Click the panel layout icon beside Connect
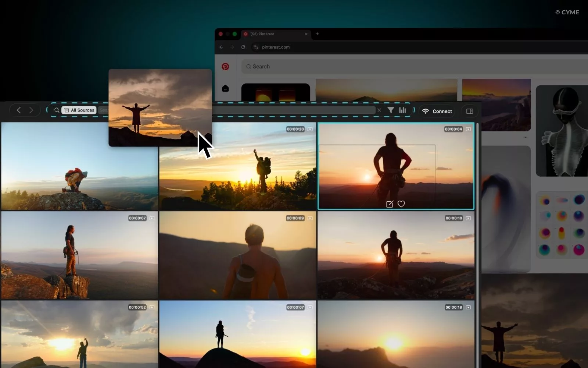588x368 pixels. point(470,111)
